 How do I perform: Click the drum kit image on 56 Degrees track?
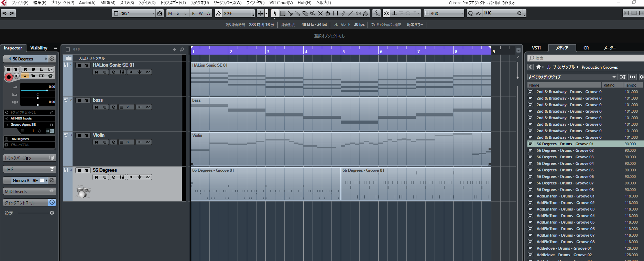coord(83,192)
